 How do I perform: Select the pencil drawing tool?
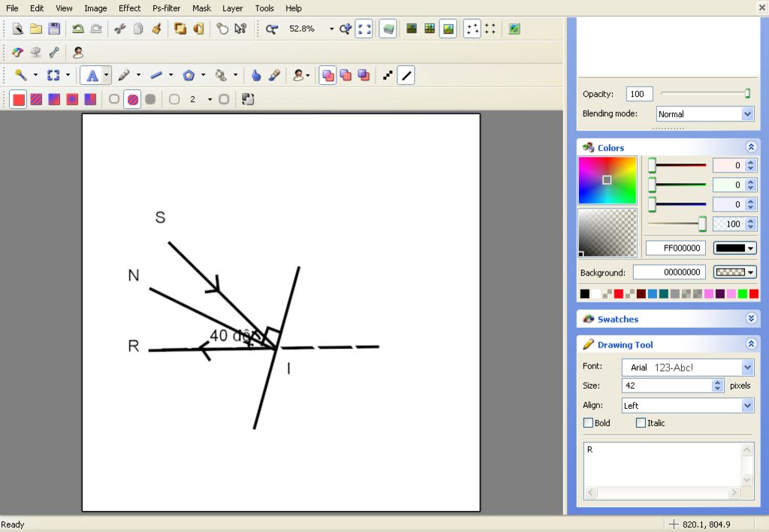[x=124, y=75]
